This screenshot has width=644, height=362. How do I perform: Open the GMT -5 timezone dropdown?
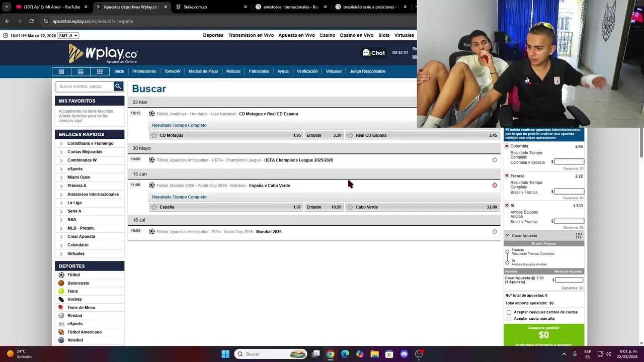click(x=68, y=36)
